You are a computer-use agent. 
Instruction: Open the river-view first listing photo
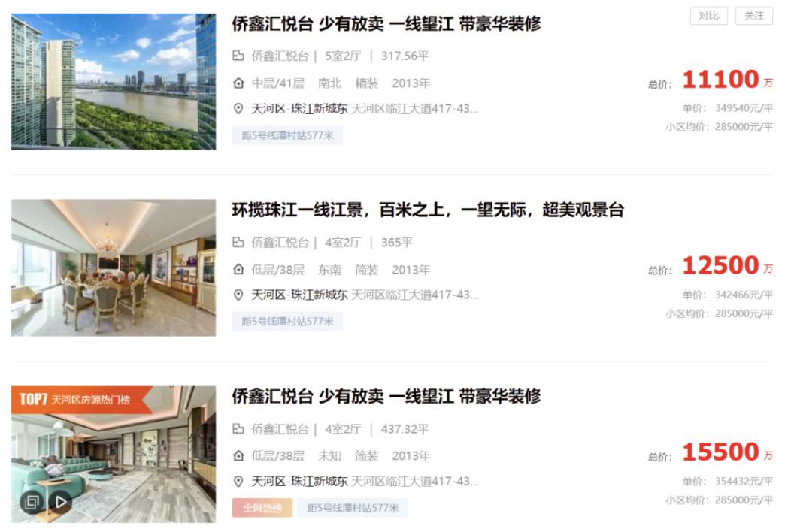pos(114,81)
